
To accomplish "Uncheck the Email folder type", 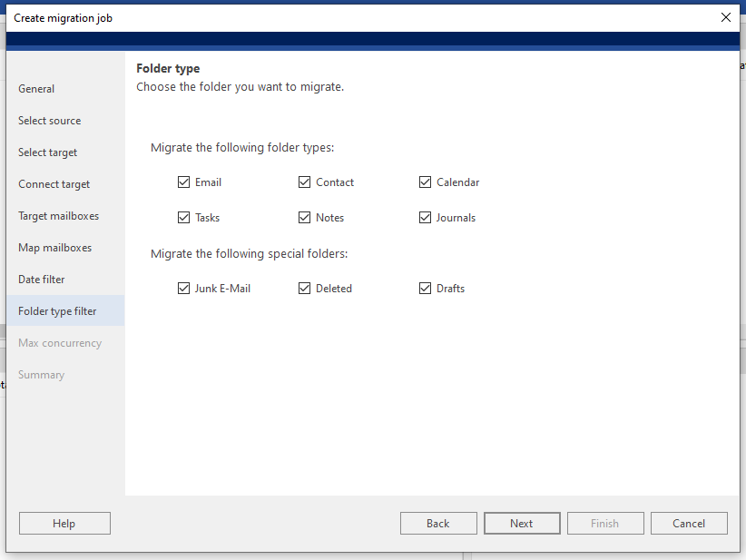I will click(x=184, y=182).
